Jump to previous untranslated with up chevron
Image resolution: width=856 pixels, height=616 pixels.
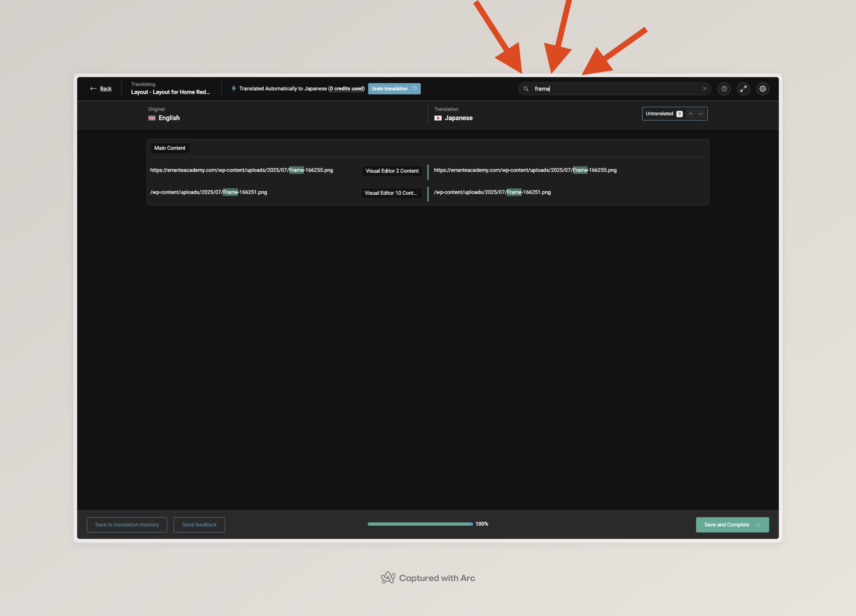[x=690, y=114]
